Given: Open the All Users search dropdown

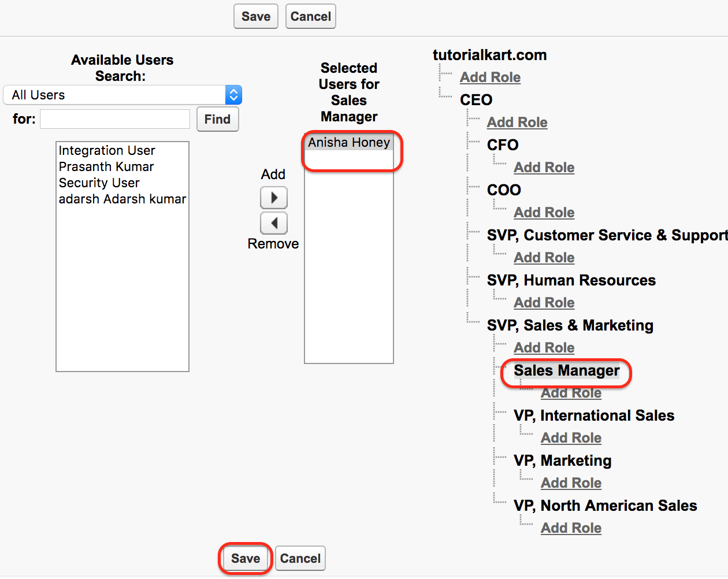Looking at the screenshot, I should (x=122, y=95).
